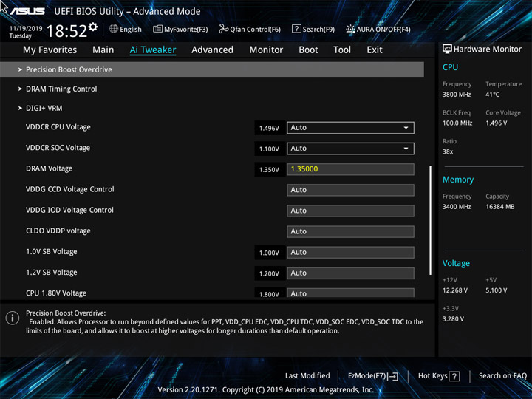
Task: Open Hot Keys help
Action: 439,376
